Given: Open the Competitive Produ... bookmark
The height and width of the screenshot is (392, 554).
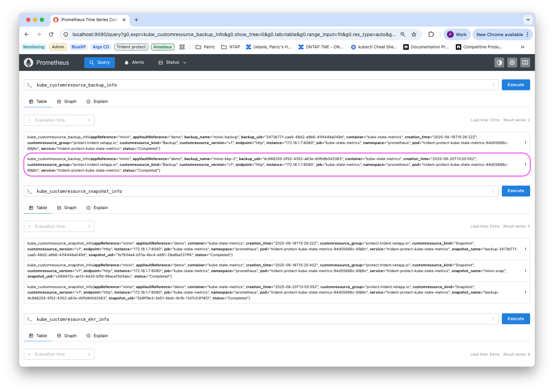Looking at the screenshot, I should click(479, 47).
